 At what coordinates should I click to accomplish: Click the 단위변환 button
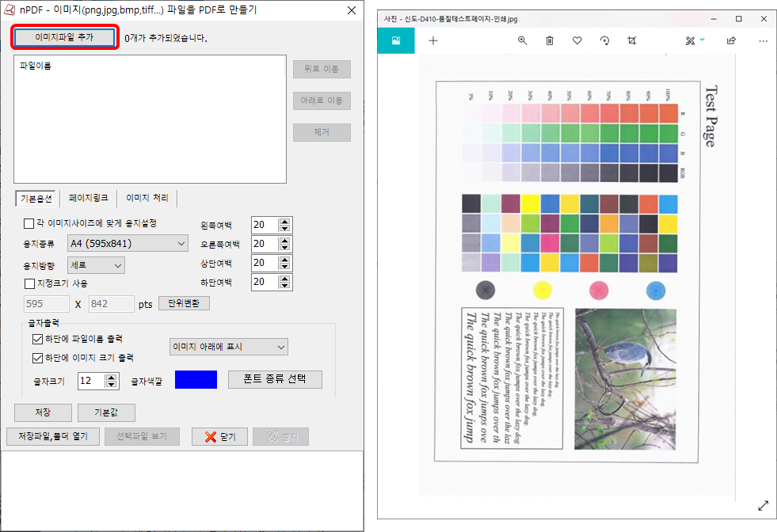(x=184, y=303)
